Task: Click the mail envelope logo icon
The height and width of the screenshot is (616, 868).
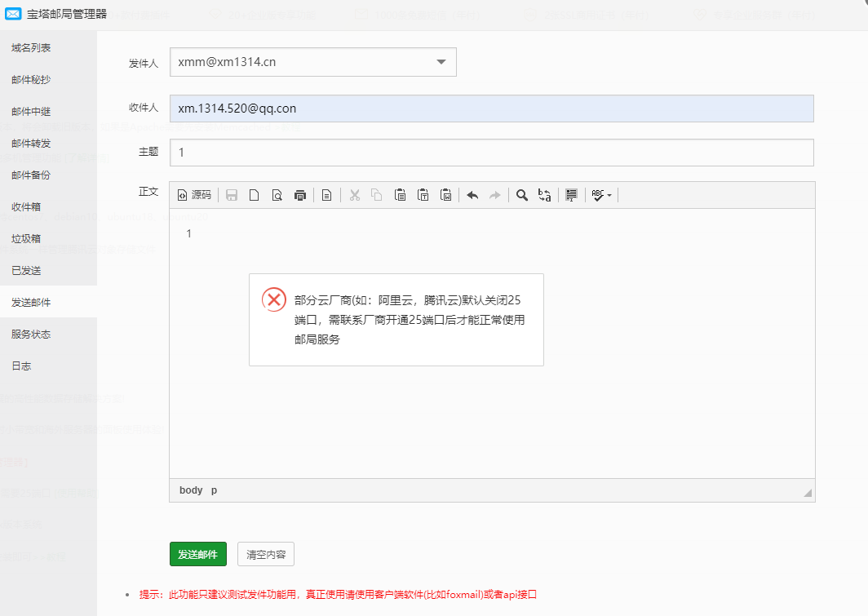Action: [x=13, y=14]
